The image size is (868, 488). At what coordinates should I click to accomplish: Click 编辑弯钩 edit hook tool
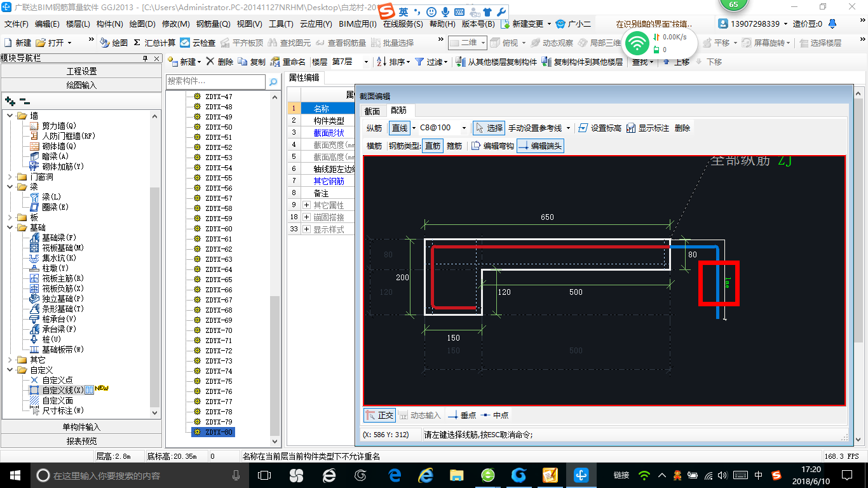pos(492,146)
